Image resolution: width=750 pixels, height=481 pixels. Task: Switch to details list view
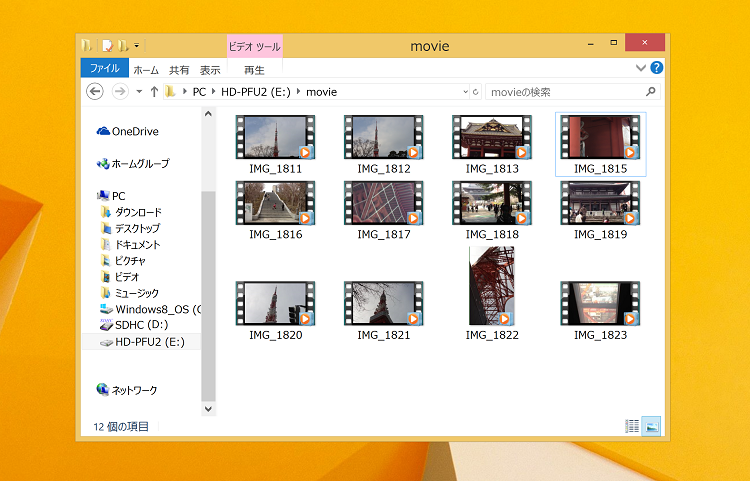tap(632, 426)
